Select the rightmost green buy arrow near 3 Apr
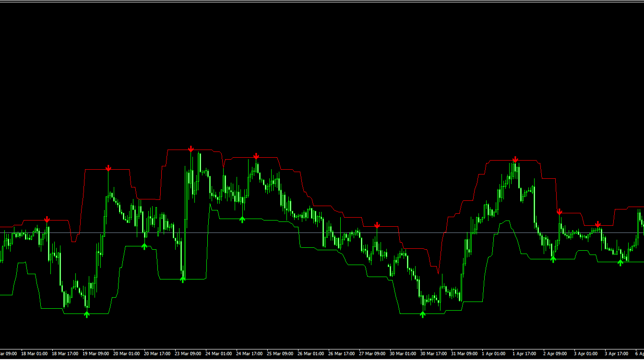Image resolution: width=644 pixels, height=360 pixels. tap(620, 262)
